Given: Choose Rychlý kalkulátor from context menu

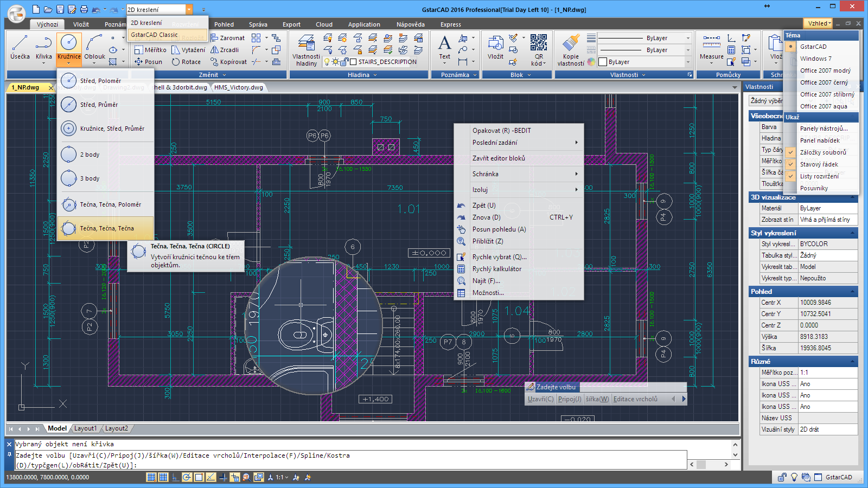Looking at the screenshot, I should 496,269.
